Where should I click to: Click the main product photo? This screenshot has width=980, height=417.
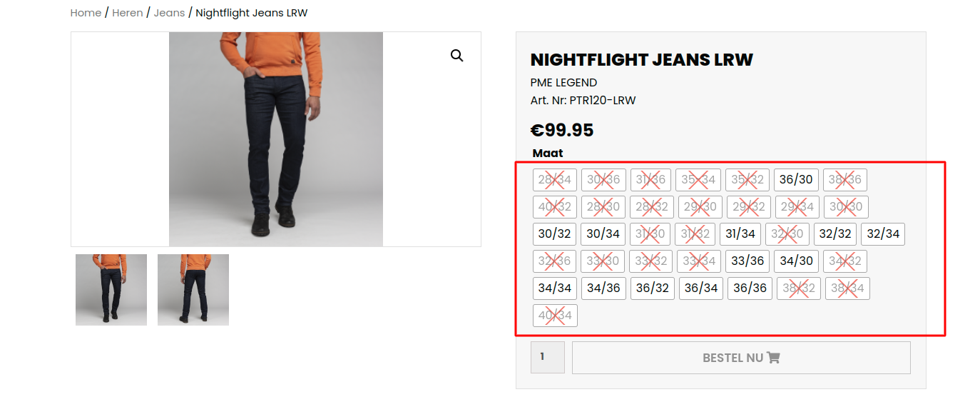276,139
